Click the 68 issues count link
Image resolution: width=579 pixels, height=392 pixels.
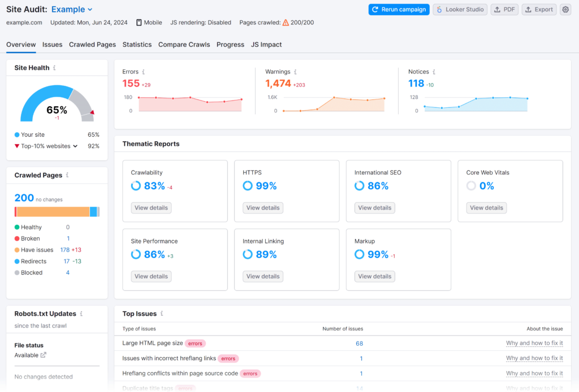[359, 343]
